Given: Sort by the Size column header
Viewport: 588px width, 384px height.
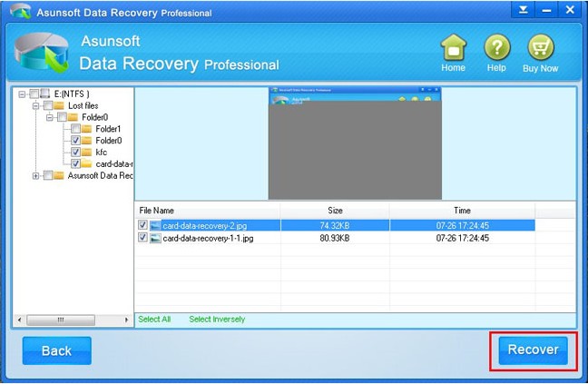Looking at the screenshot, I should pyautogui.click(x=335, y=211).
